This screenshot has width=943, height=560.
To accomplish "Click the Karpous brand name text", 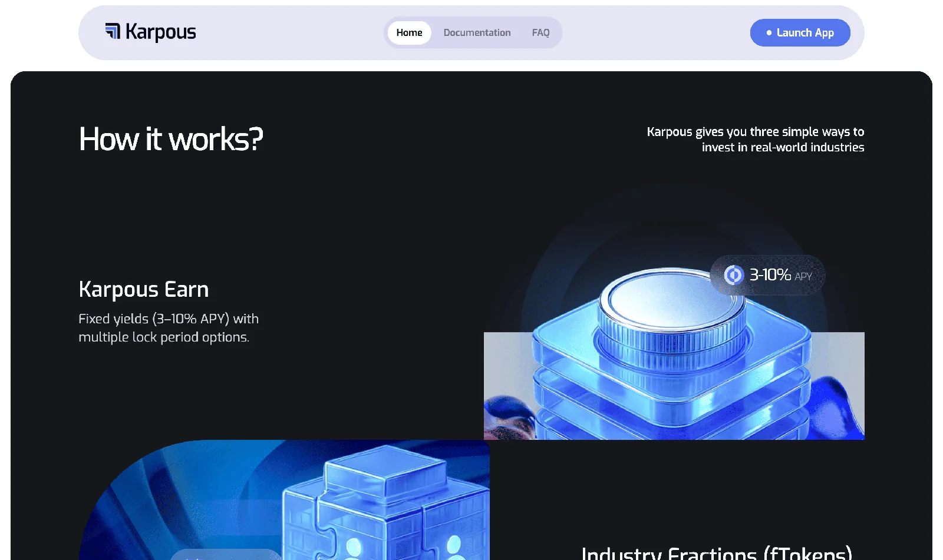I will 161,32.
